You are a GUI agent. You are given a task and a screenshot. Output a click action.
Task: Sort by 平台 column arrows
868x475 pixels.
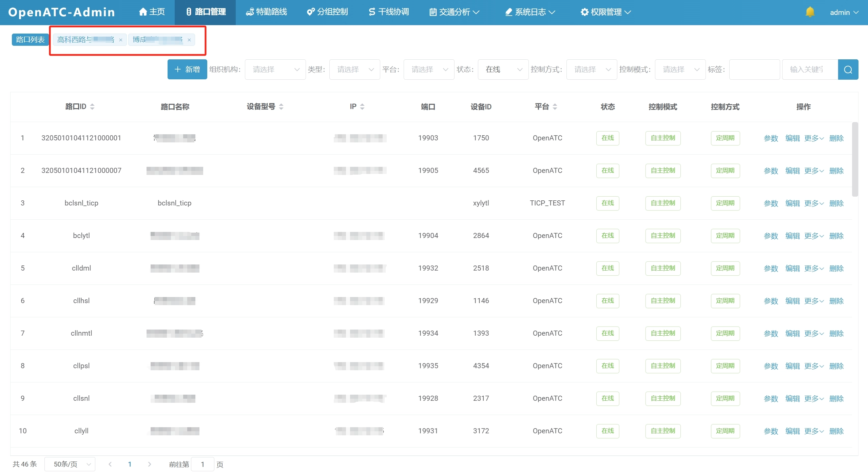555,107
